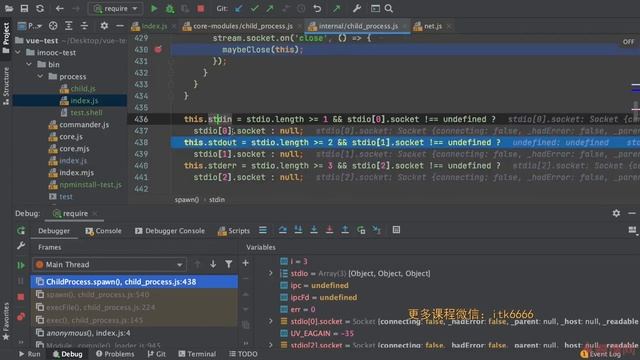This screenshot has height=360, width=640.
Task: Click Debug panel settings gear
Action: point(616,213)
